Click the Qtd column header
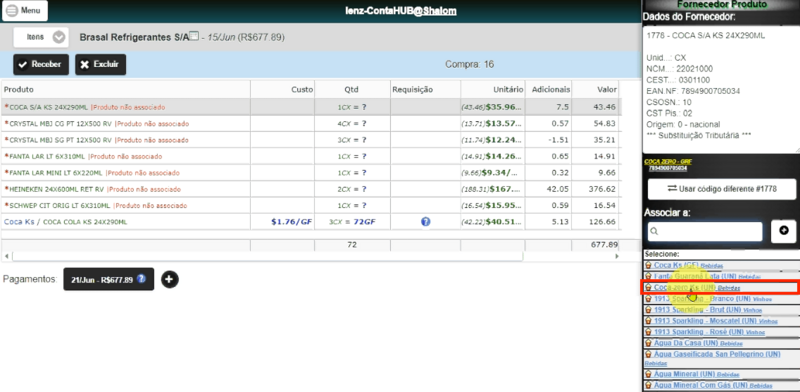The width and height of the screenshot is (800, 392). [353, 89]
